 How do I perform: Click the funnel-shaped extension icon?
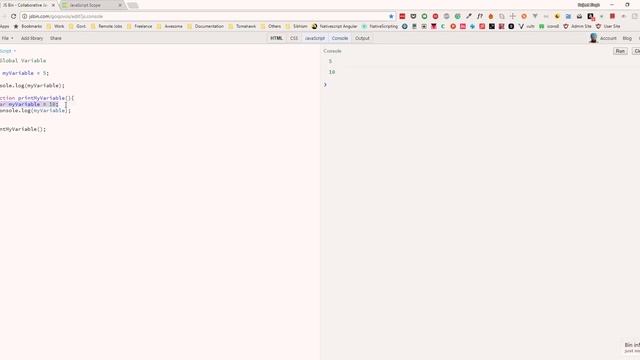(x=535, y=16)
